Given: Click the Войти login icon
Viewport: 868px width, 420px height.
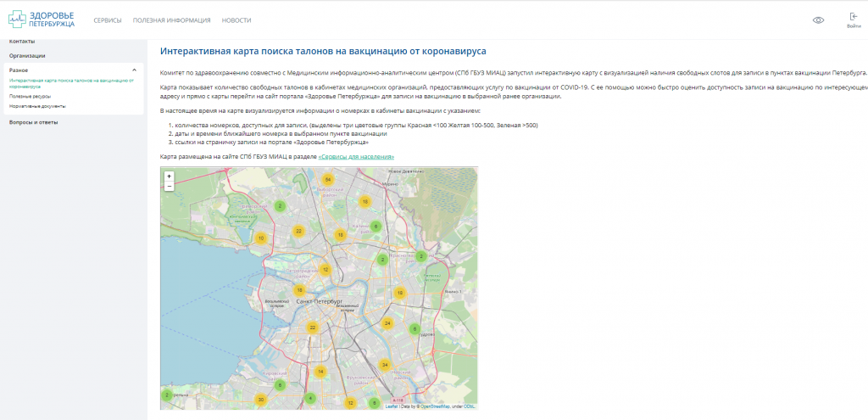Looking at the screenshot, I should [853, 20].
